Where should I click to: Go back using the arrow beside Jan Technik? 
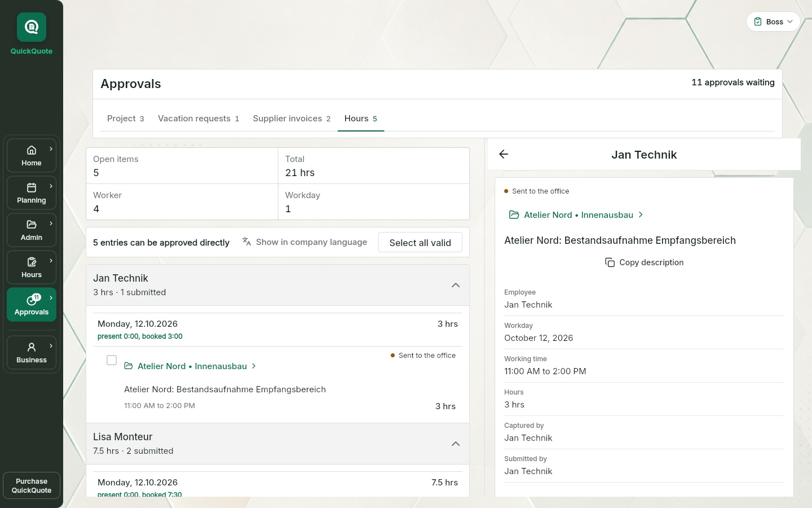click(x=504, y=154)
